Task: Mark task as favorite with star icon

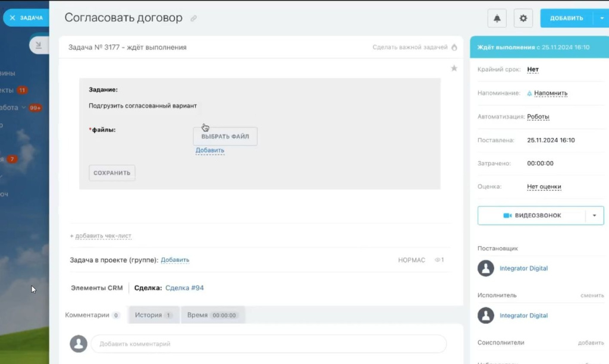Action: pyautogui.click(x=454, y=68)
